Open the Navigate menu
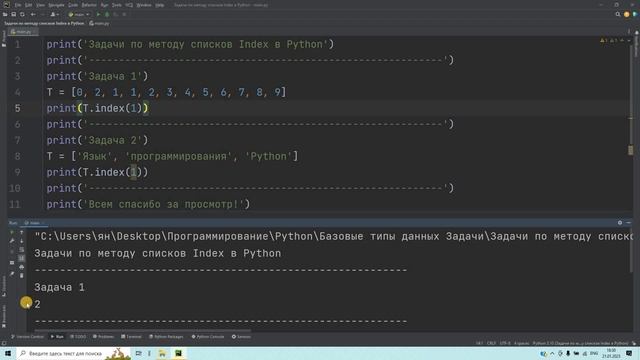 [56, 5]
